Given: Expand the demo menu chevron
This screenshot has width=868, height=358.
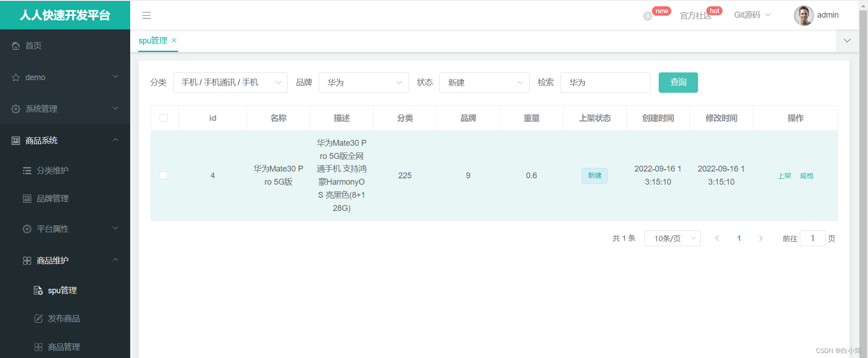Looking at the screenshot, I should point(115,76).
